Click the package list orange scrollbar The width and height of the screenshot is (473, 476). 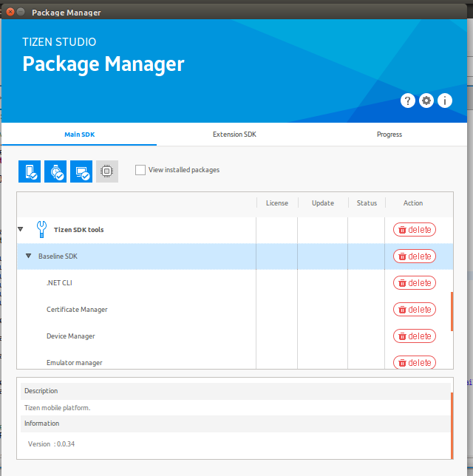tap(451, 312)
